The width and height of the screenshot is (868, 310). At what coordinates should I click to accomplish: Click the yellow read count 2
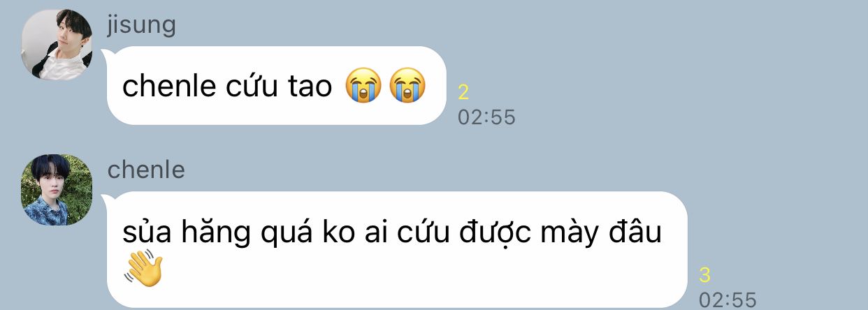point(463,91)
